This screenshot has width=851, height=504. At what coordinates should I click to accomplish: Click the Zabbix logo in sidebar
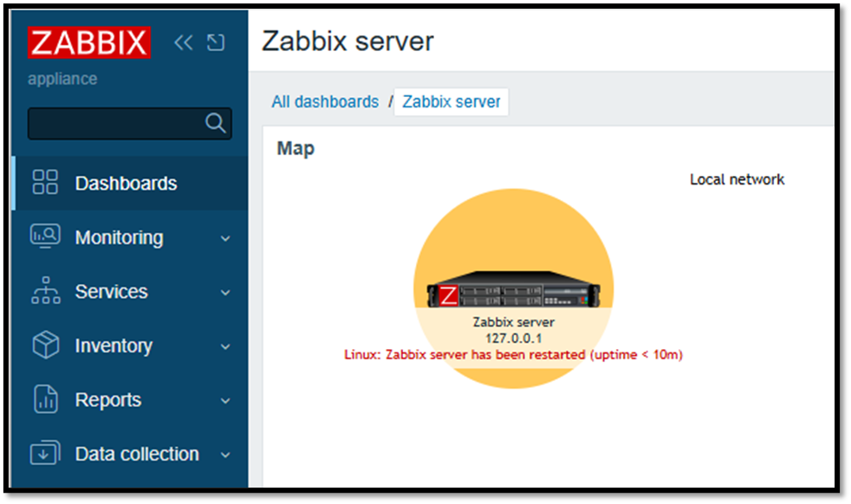(x=89, y=42)
